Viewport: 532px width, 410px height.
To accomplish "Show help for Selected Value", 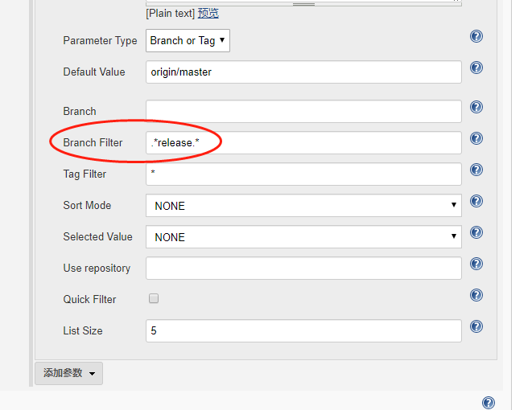I will [476, 232].
